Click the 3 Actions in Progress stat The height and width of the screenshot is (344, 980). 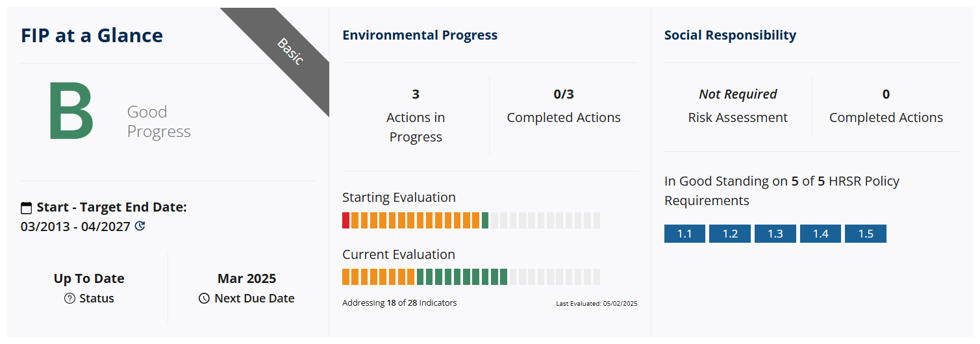[416, 116]
